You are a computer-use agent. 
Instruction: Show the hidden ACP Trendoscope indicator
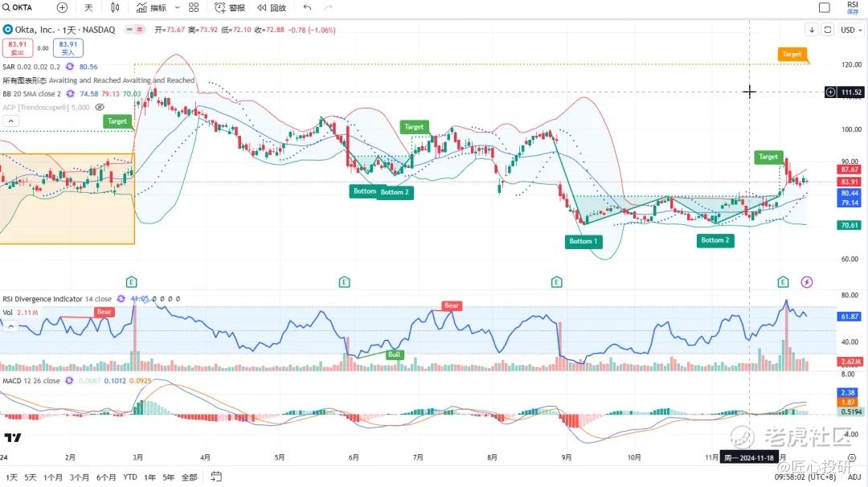[100, 107]
